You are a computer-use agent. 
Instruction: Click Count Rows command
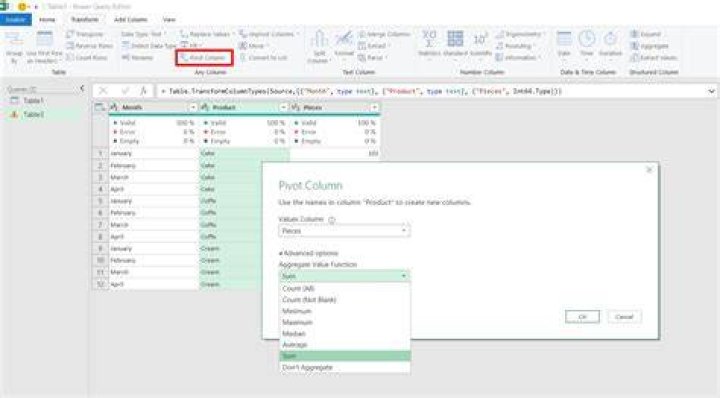(87, 58)
